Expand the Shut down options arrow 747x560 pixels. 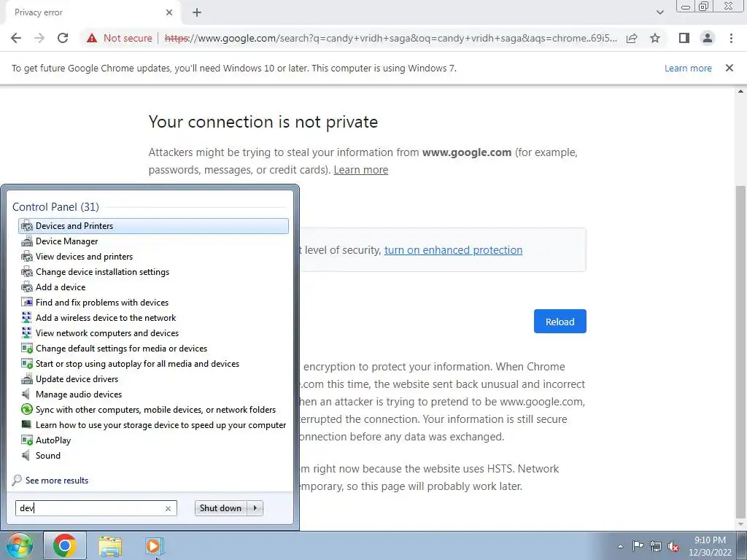coord(255,508)
